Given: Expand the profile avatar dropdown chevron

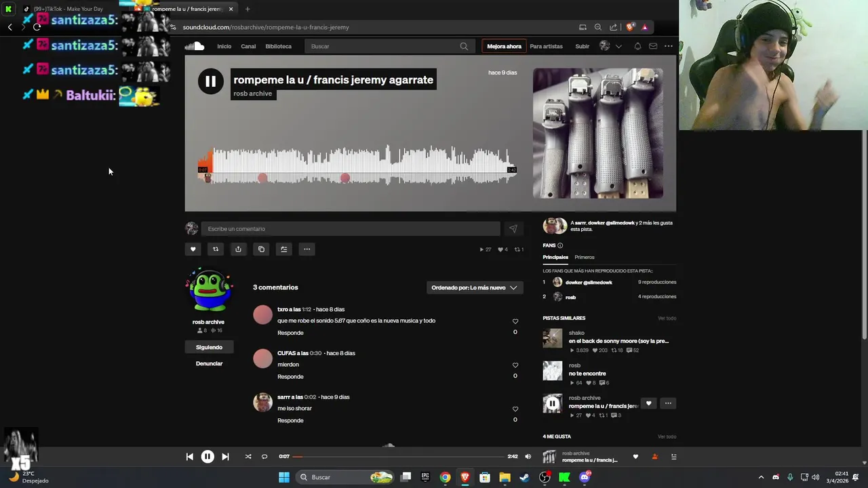Looking at the screenshot, I should [618, 46].
